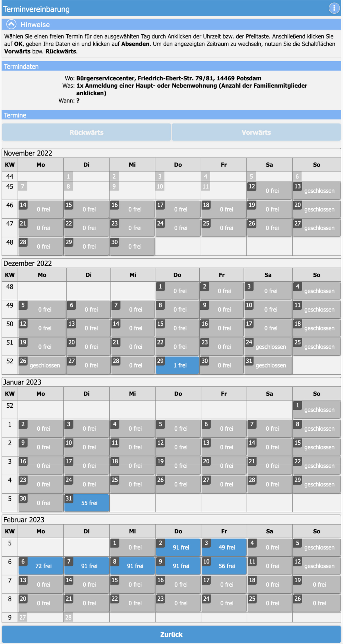Choose February 3 with 49 frei
The width and height of the screenshot is (343, 644).
224,547
